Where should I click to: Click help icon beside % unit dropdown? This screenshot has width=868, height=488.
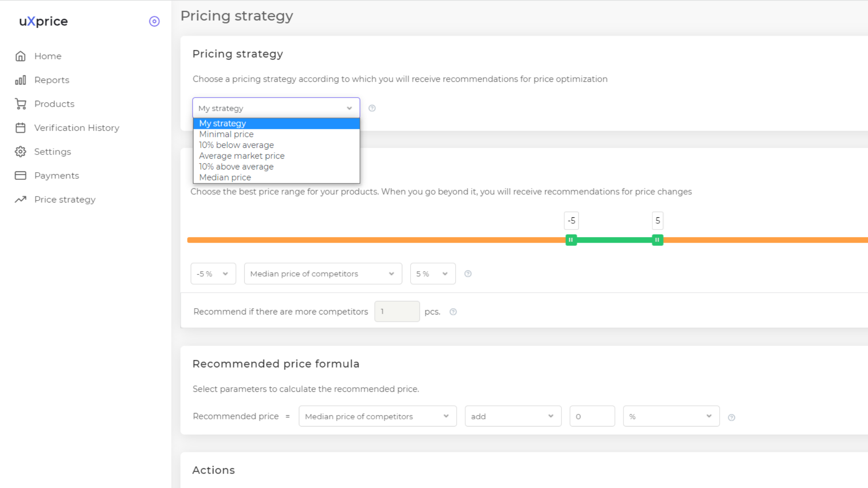pos(731,418)
